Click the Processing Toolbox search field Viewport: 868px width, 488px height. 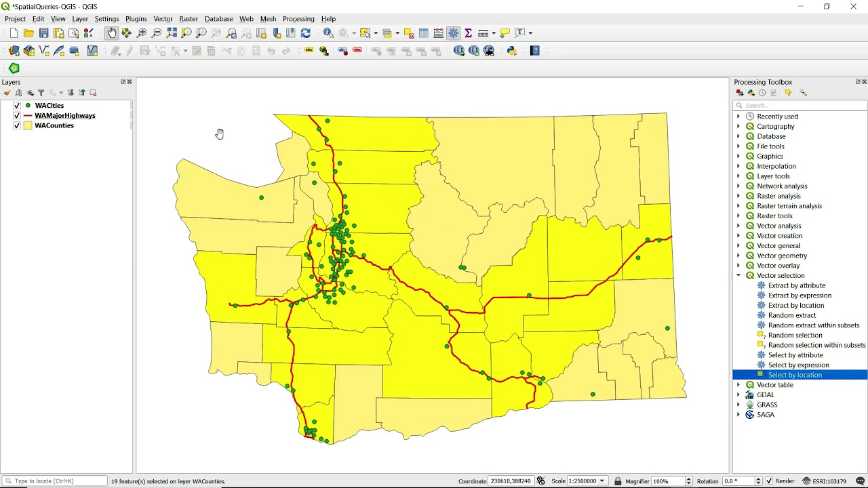800,105
